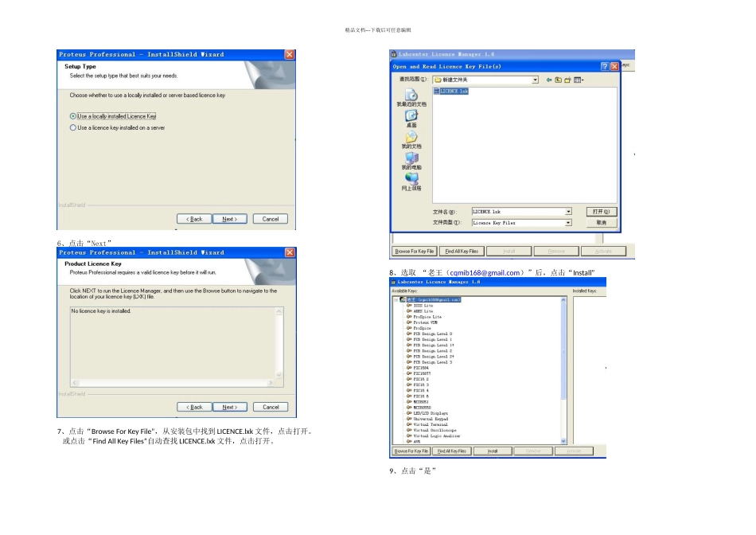Viewport: 756px width, 535px height.
Task: Click Cancel in Setup Type wizard
Action: [270, 219]
